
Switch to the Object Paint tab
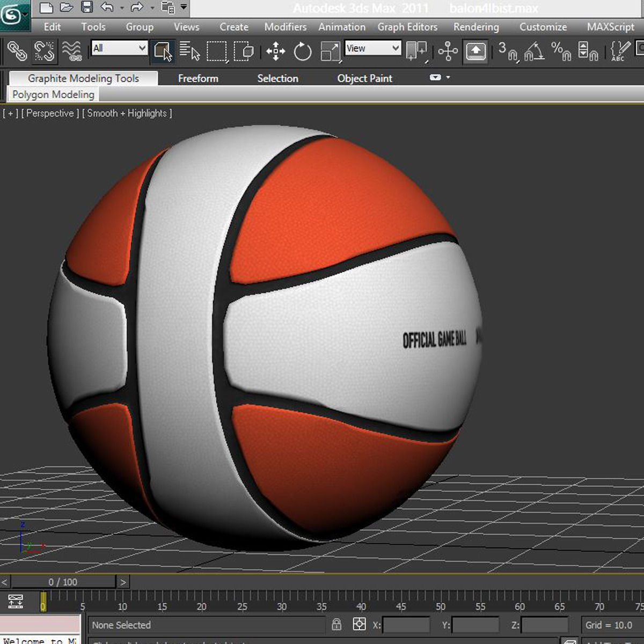[364, 78]
